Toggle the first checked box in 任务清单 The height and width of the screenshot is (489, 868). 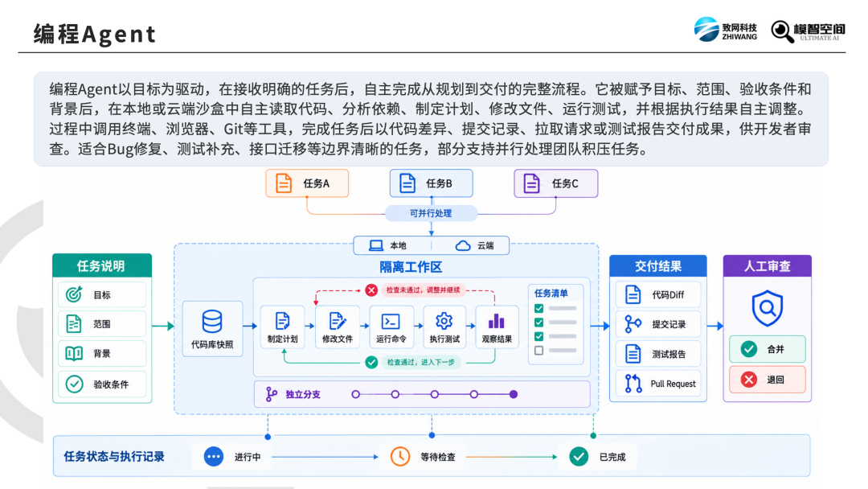pos(538,309)
